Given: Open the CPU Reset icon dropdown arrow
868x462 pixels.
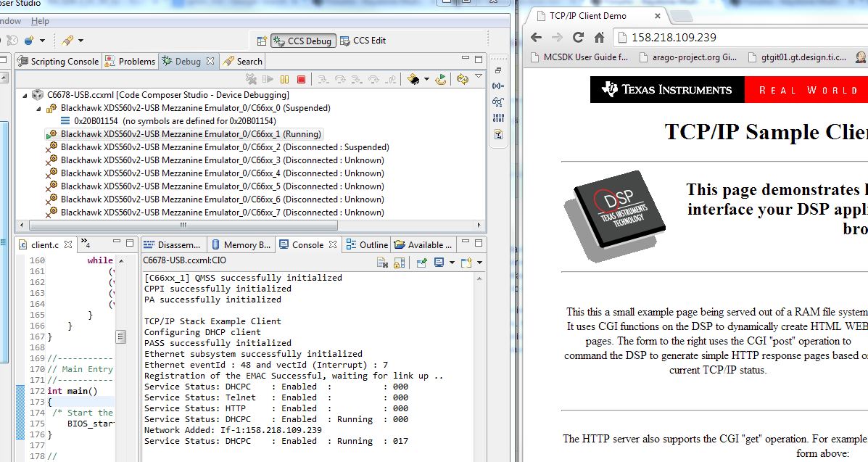Looking at the screenshot, I should 427,79.
